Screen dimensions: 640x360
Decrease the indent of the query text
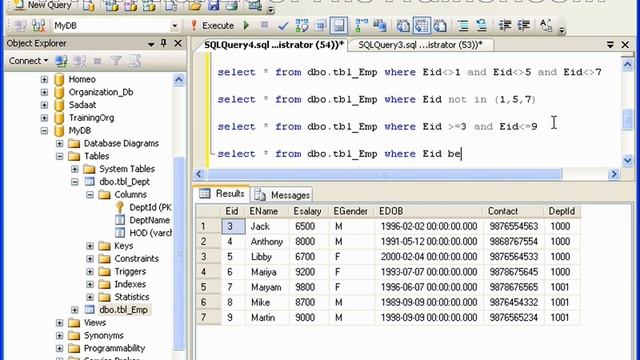click(505, 26)
